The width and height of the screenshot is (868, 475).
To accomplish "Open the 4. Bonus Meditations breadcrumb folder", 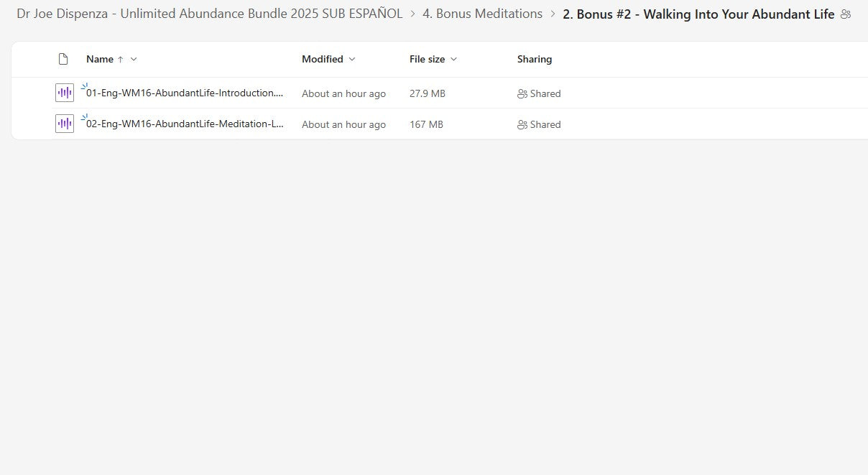I will pos(482,13).
